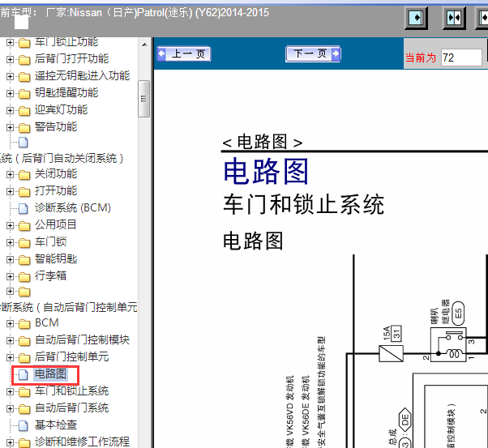Click the 关闭功能 folder icon
Image resolution: width=488 pixels, height=448 pixels.
(24, 175)
